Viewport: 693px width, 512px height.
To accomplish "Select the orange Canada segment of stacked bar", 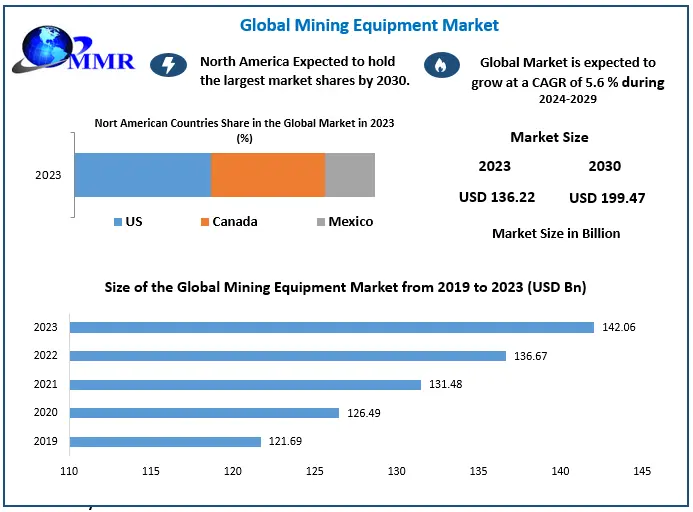I will pos(268,175).
